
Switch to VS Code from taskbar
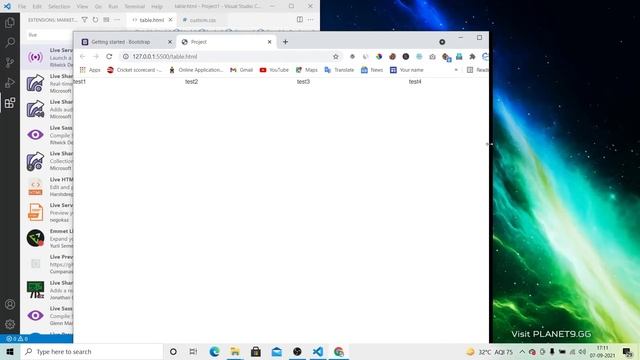318,351
